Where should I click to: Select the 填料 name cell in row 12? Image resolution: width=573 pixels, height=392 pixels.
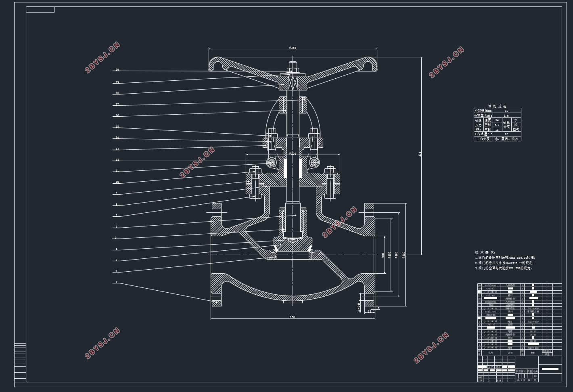tap(510, 311)
